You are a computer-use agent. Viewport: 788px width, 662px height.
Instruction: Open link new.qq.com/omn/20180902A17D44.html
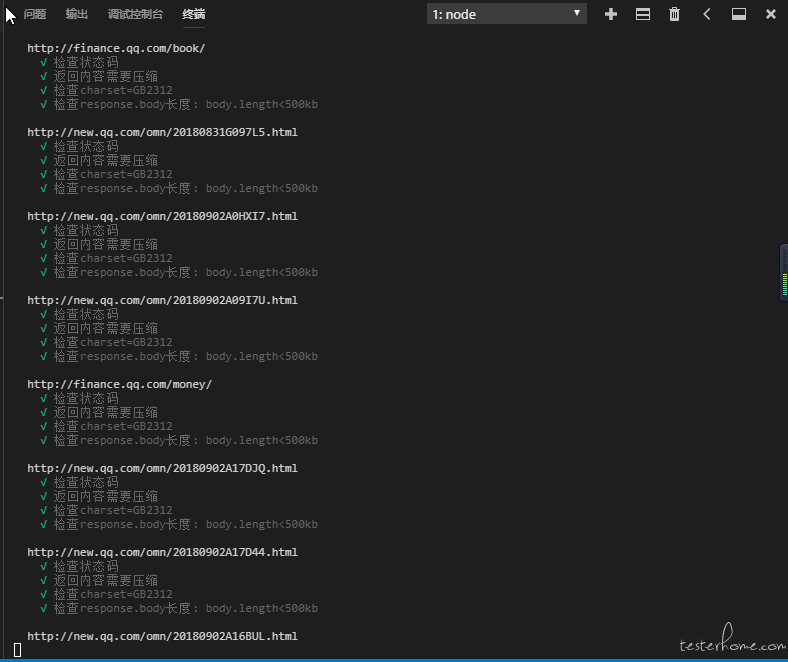coord(162,552)
